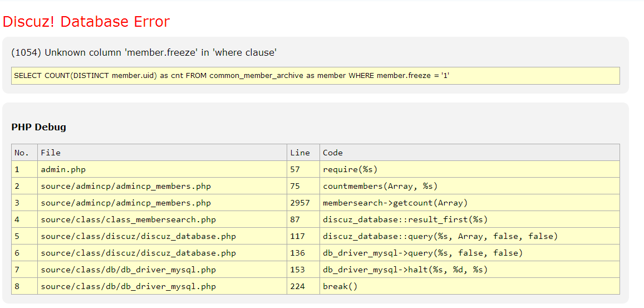
Task: Select 'discuz_database::query(%s, Array, false, false)' cell
Action: (x=469, y=236)
